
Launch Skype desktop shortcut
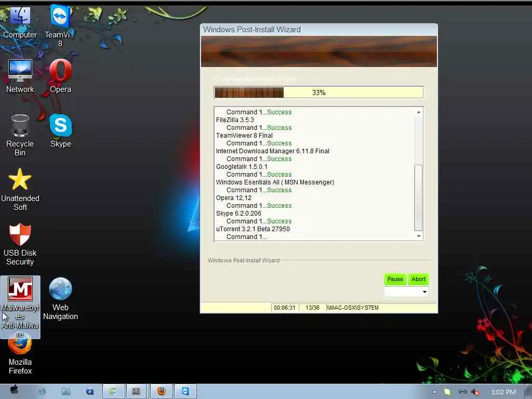61,131
